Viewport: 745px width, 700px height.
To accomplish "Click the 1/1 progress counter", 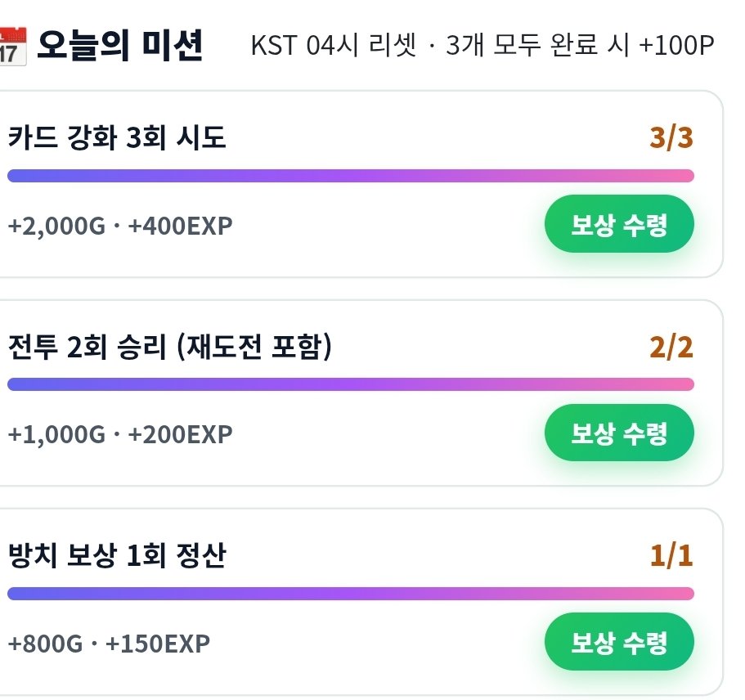I will (x=671, y=555).
